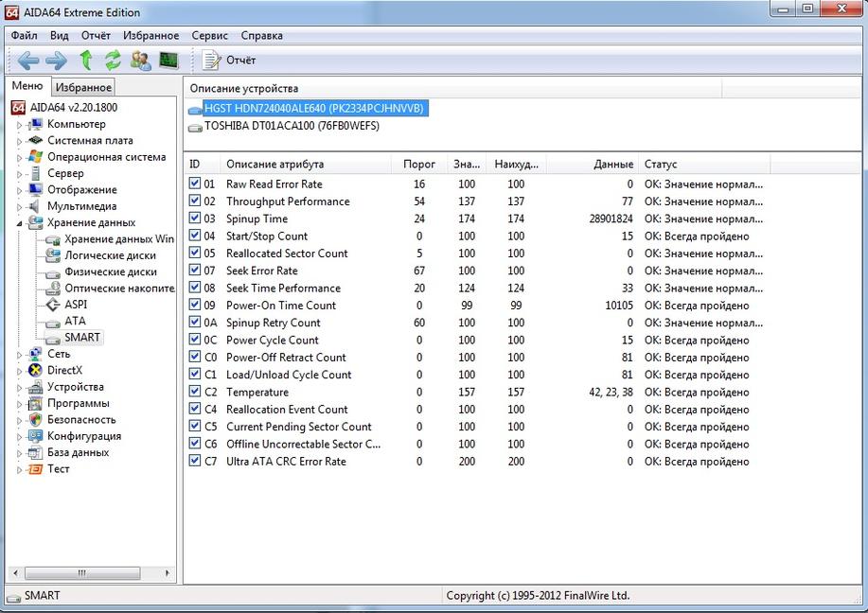Uncheck the Raw Read Error Rate checkbox
Viewport: 868px width, 613px height.
(195, 184)
